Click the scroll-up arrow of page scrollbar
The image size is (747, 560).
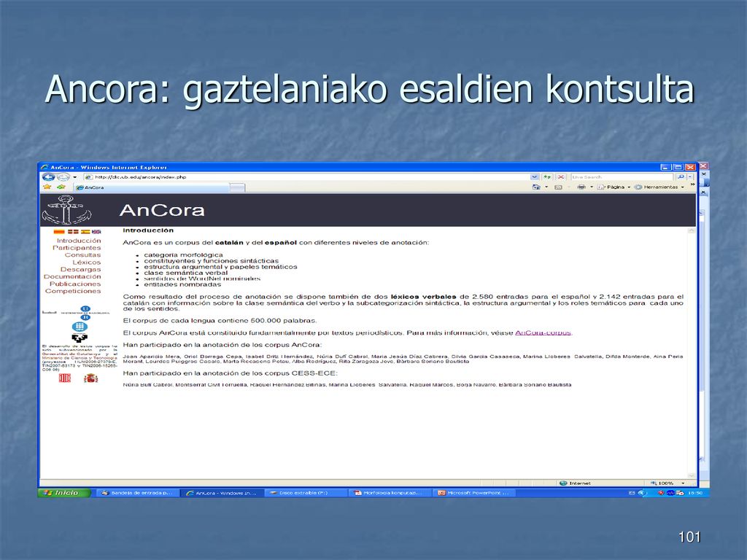tap(692, 230)
